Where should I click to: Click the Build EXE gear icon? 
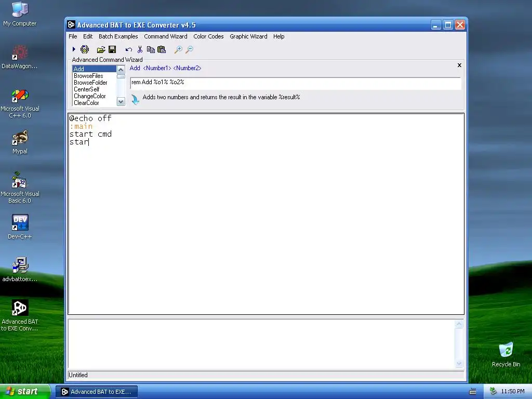(85, 49)
